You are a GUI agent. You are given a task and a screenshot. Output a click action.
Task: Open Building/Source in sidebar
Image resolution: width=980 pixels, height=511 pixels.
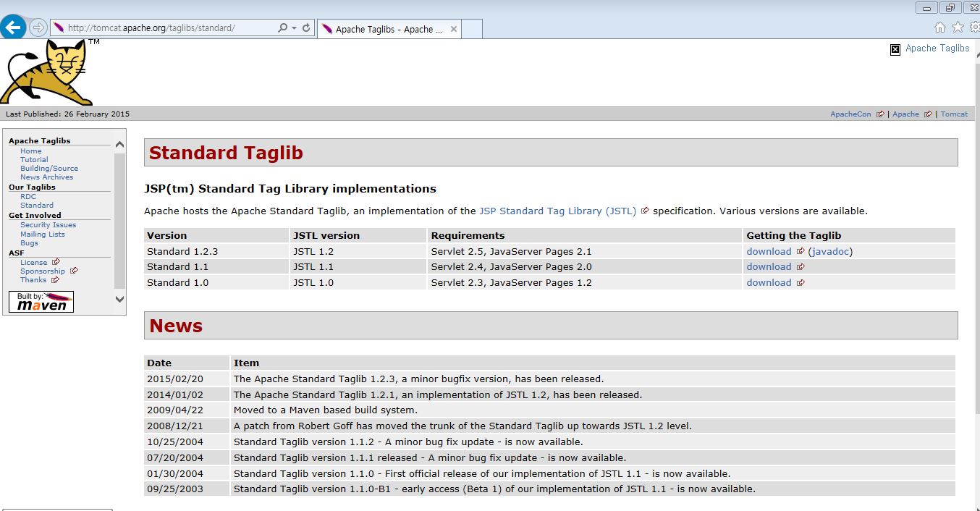(49, 169)
